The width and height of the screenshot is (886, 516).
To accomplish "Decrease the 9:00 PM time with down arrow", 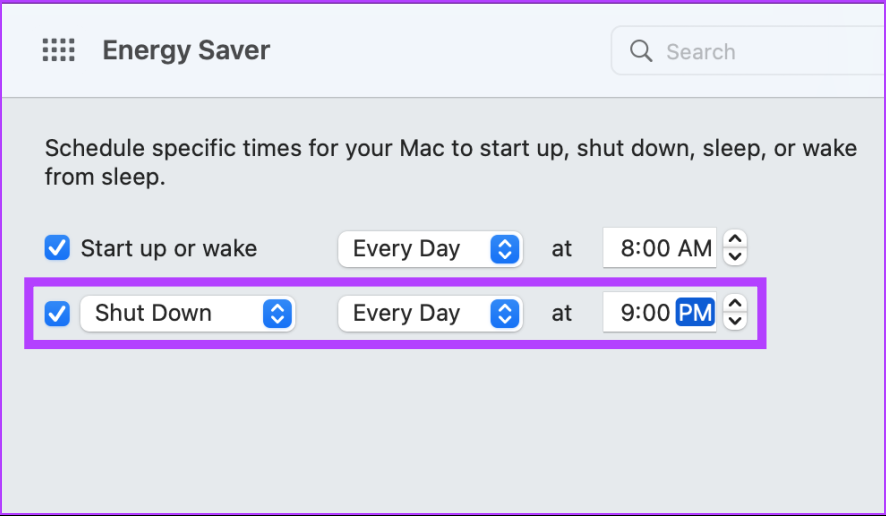I will [x=735, y=321].
